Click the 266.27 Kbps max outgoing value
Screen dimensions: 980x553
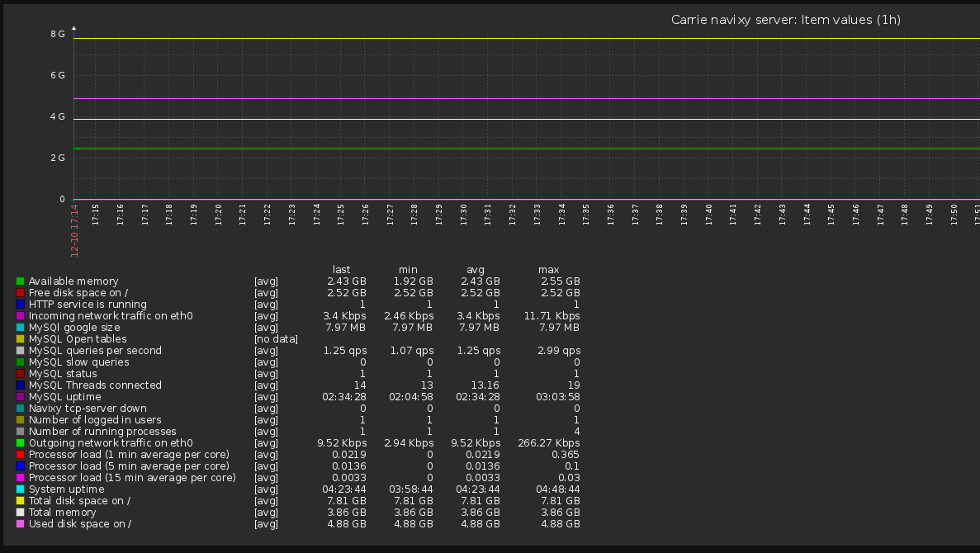click(x=549, y=443)
